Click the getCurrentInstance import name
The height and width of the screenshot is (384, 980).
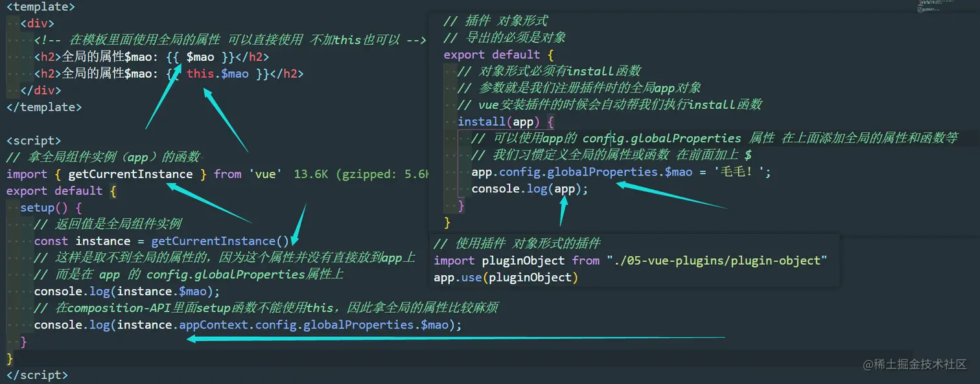130,174
